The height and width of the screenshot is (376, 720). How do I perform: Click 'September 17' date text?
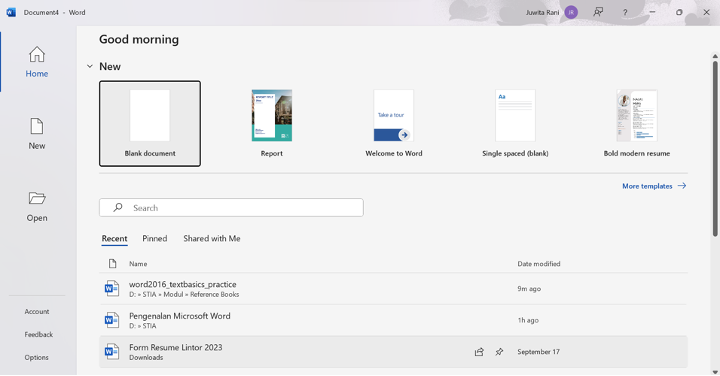click(x=538, y=352)
